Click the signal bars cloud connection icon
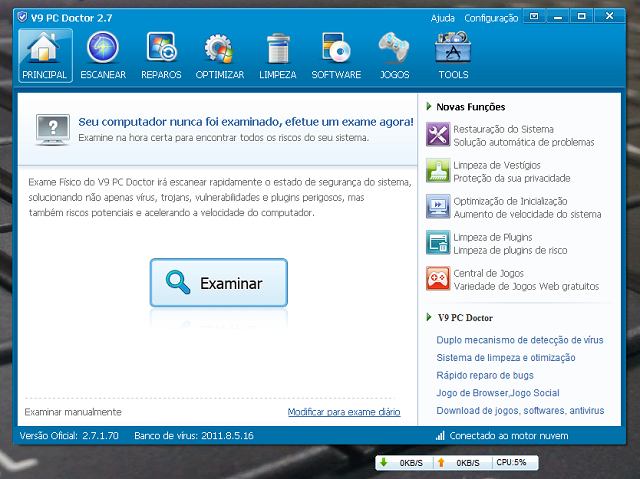 pos(440,435)
